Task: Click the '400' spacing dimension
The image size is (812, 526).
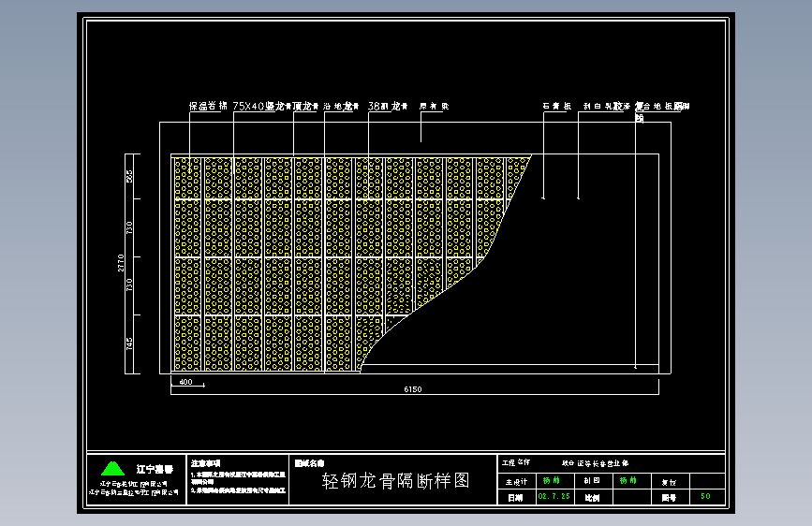Action: (x=186, y=382)
